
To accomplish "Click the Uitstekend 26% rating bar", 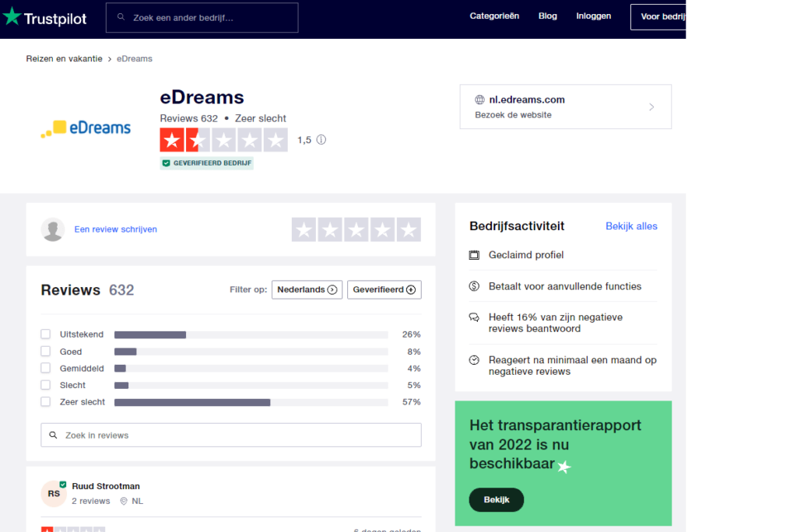I will [x=251, y=334].
